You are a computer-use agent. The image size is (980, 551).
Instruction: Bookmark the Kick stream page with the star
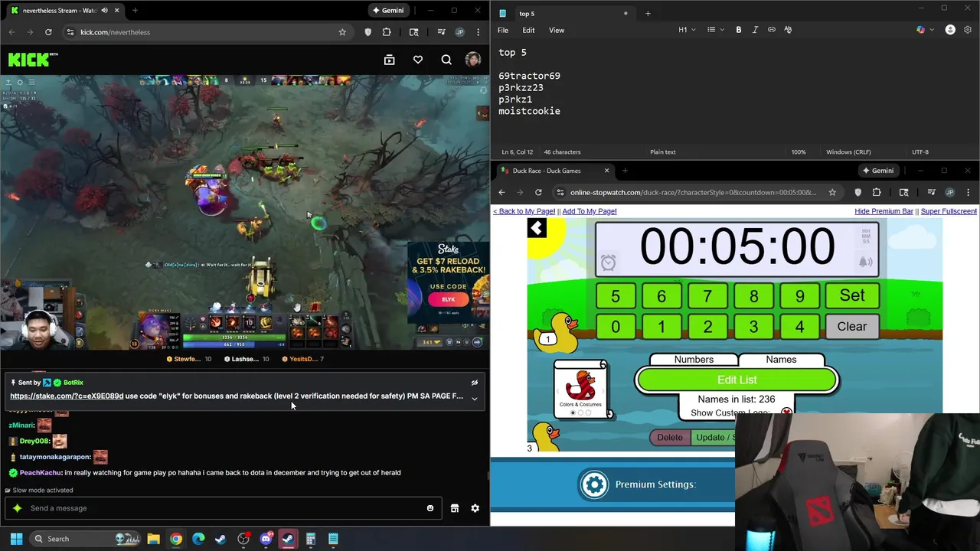coord(342,32)
